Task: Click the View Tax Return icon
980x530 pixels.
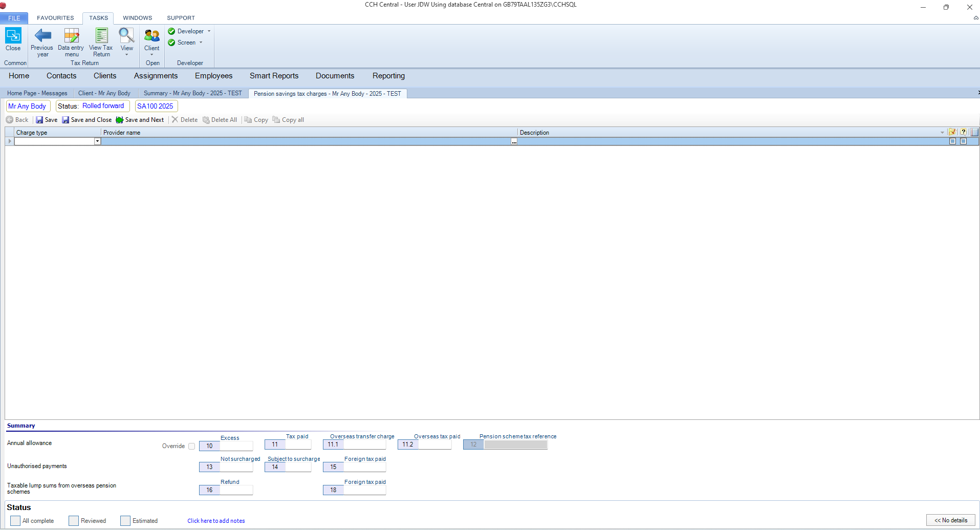Action: click(x=101, y=42)
